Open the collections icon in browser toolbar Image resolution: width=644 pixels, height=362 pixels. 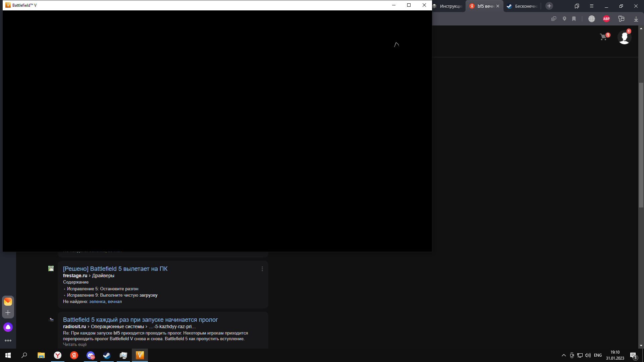coord(621,19)
